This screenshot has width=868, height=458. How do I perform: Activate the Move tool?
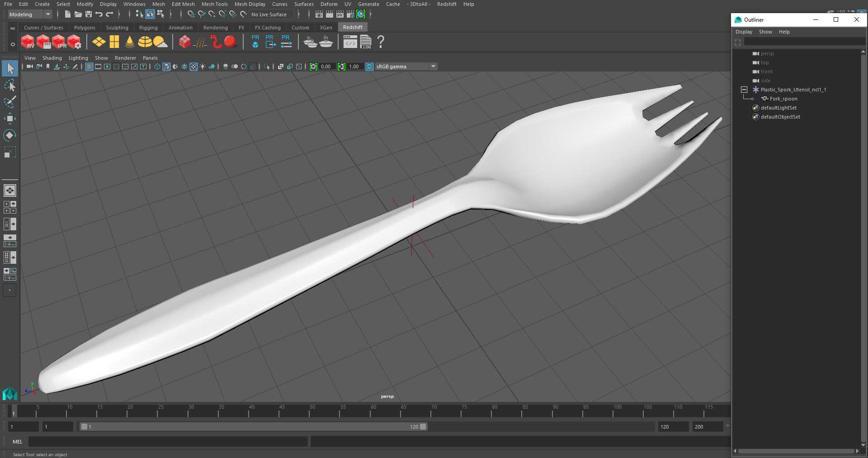click(x=10, y=119)
